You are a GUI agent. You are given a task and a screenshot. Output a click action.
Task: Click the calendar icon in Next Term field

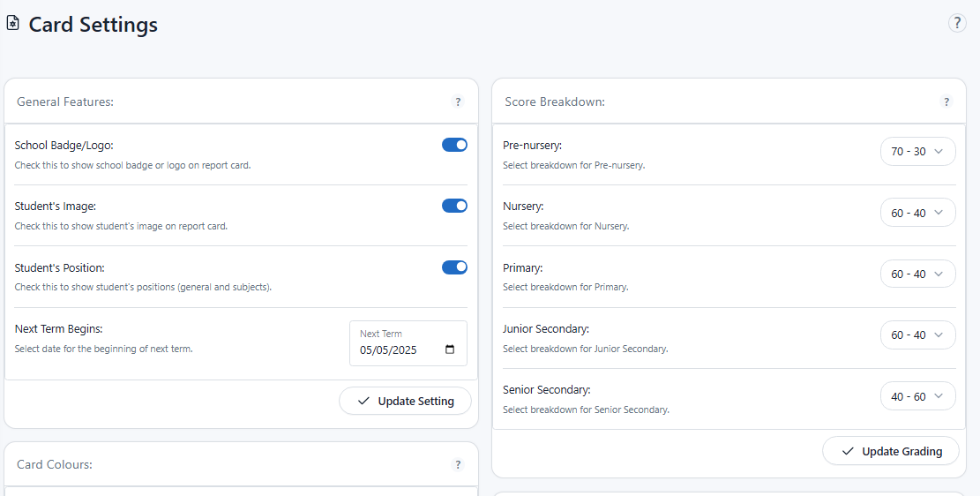[x=450, y=349]
